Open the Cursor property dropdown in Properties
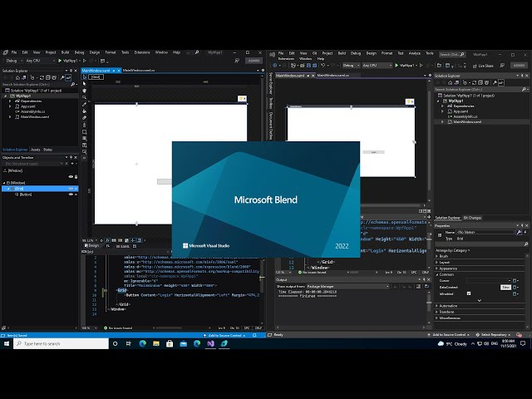This screenshot has width=532, height=399. click(489, 281)
